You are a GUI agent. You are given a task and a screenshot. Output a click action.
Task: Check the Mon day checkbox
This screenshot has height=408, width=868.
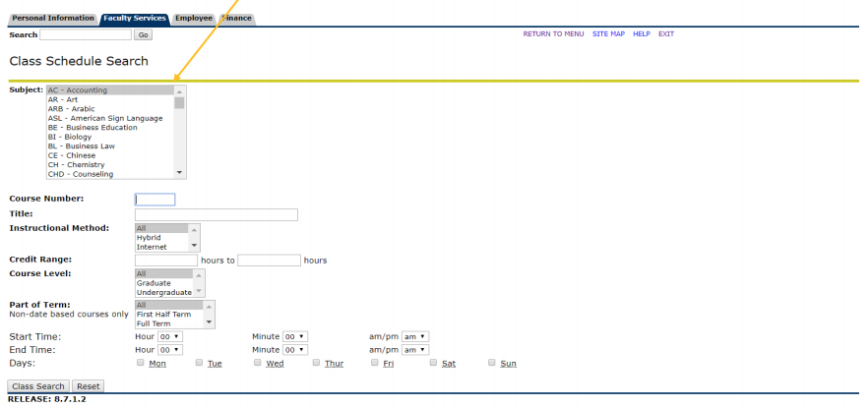pyautogui.click(x=141, y=363)
